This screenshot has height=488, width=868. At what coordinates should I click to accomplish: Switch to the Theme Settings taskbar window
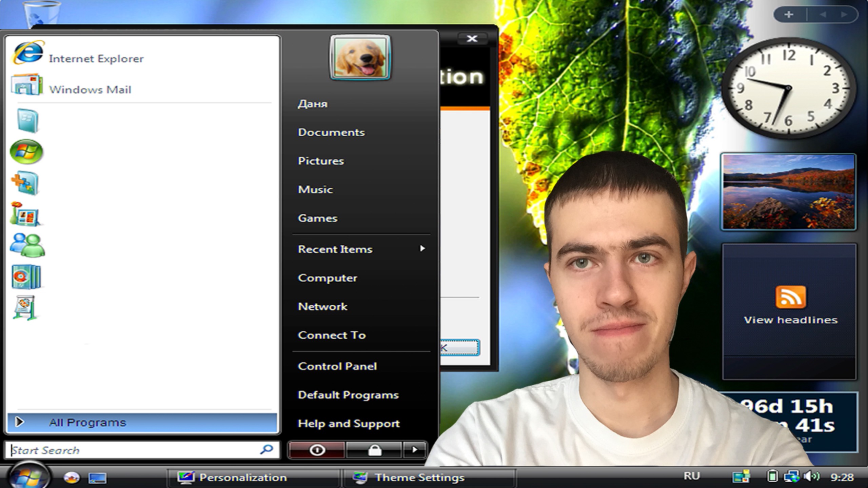point(429,477)
